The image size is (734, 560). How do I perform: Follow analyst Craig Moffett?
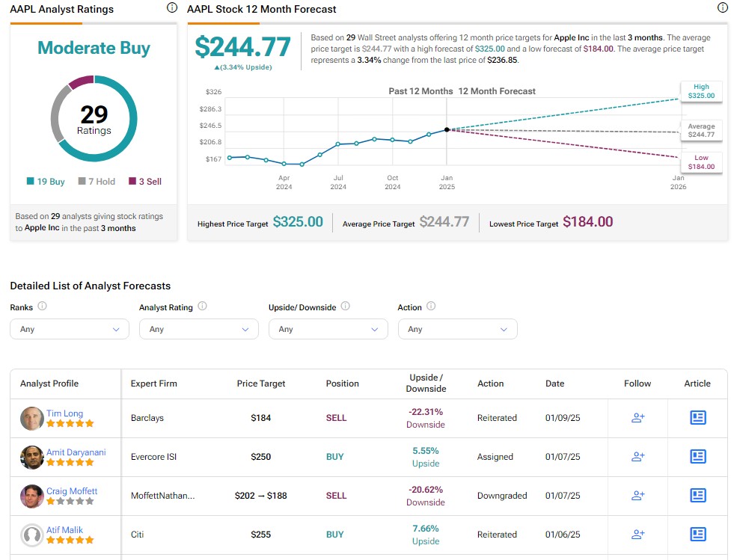pyautogui.click(x=637, y=496)
